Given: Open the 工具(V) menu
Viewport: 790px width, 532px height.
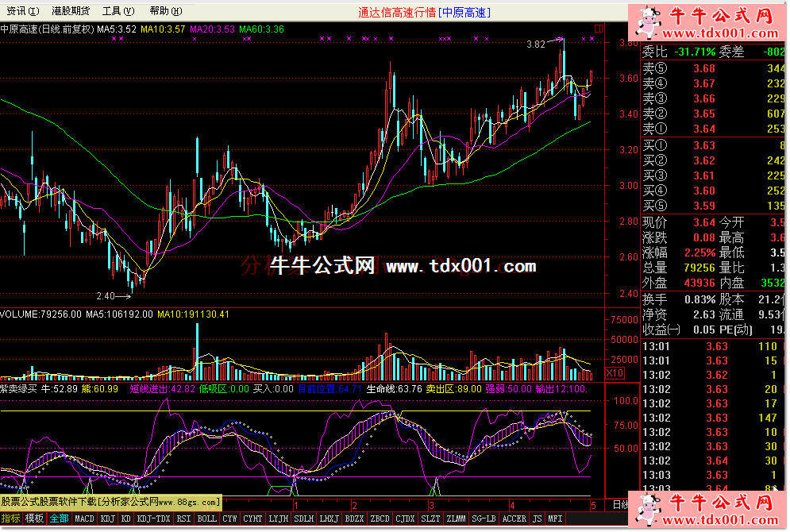Looking at the screenshot, I should 118,11.
